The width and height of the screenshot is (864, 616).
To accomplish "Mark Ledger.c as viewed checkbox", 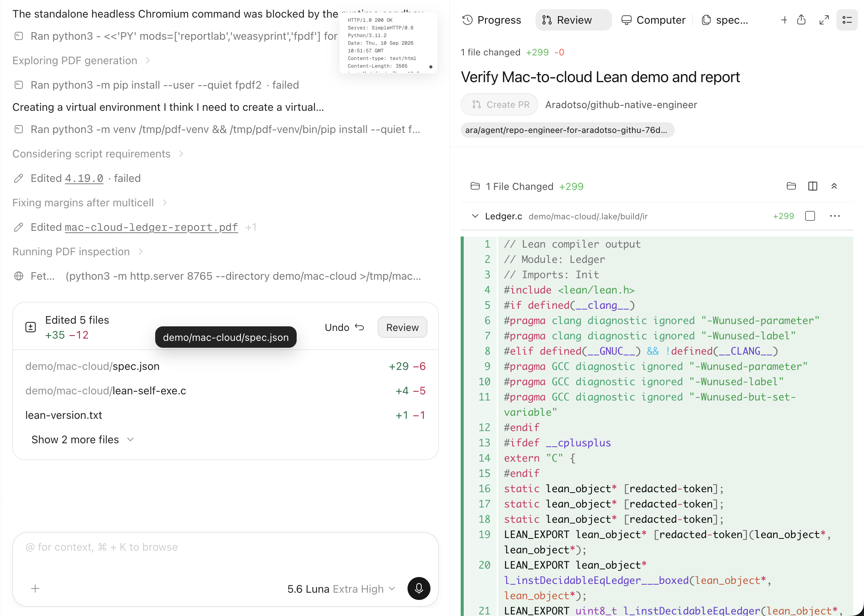I will (x=810, y=216).
